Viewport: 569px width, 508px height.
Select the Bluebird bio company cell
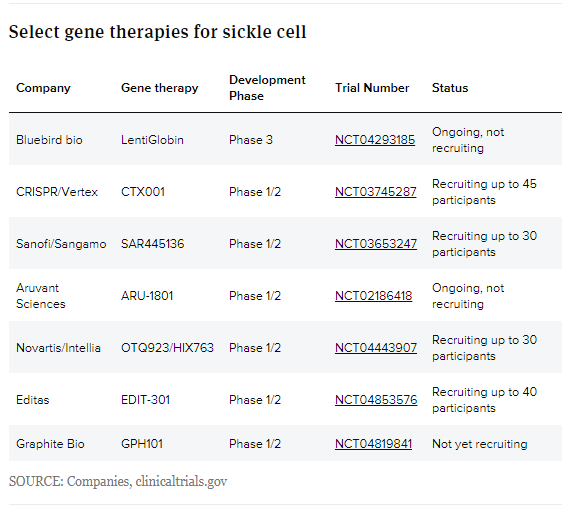pos(49,140)
